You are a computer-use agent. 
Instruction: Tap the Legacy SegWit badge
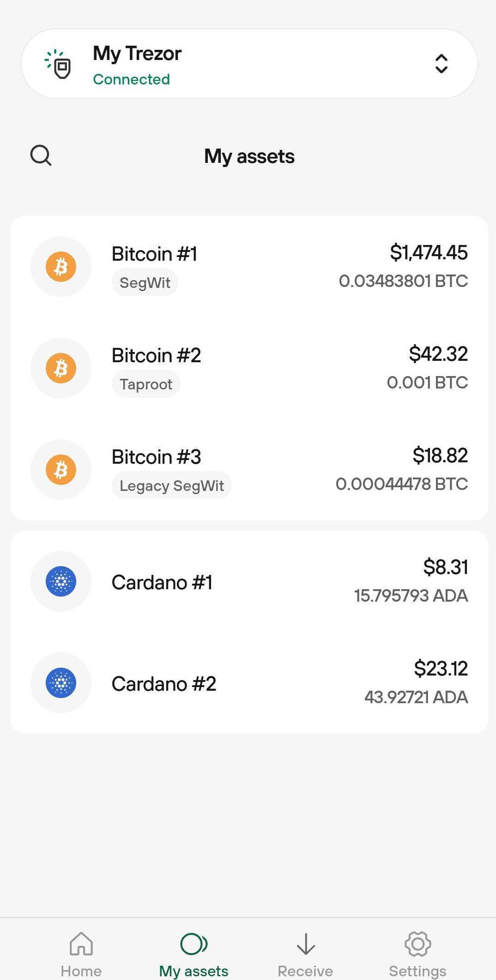(x=172, y=485)
